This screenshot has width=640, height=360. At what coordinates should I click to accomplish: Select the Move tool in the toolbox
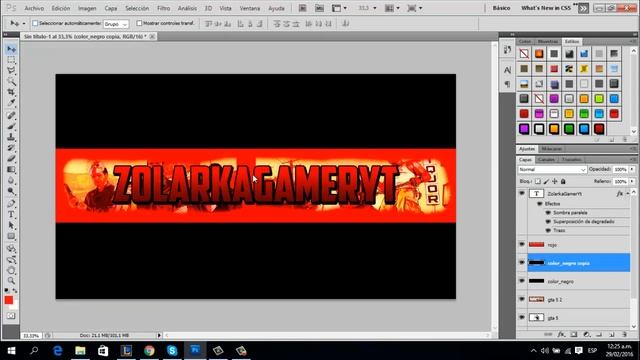pyautogui.click(x=11, y=49)
